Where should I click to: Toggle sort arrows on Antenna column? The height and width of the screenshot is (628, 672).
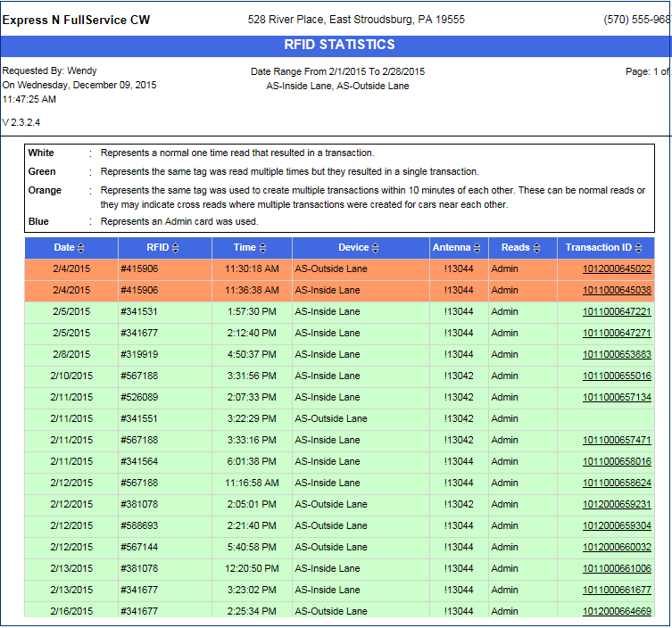tap(477, 248)
